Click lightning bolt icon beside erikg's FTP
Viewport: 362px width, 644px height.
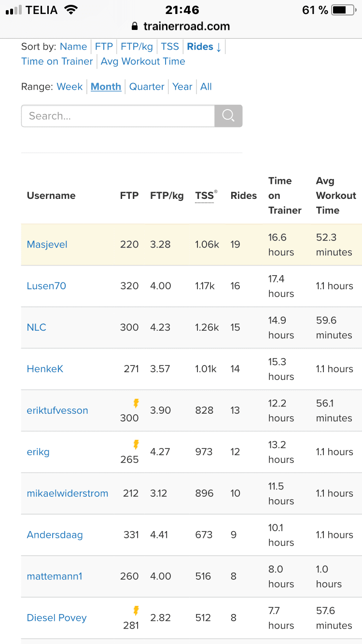pyautogui.click(x=136, y=445)
